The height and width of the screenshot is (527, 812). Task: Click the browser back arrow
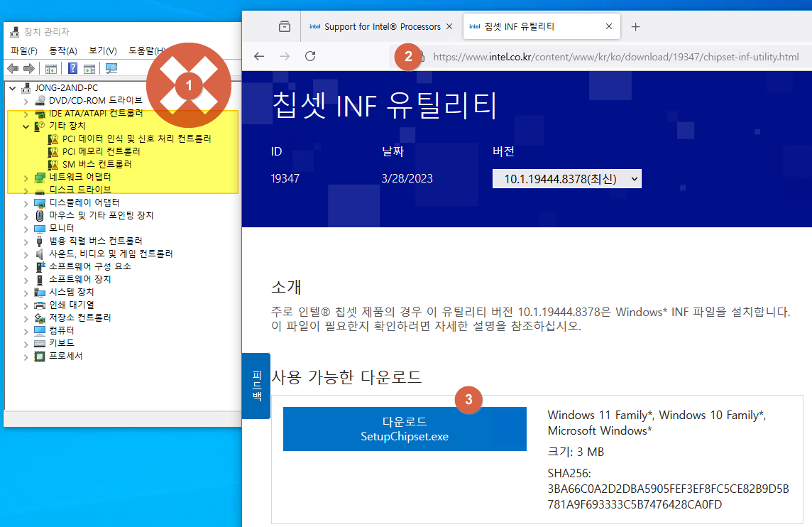tap(259, 56)
